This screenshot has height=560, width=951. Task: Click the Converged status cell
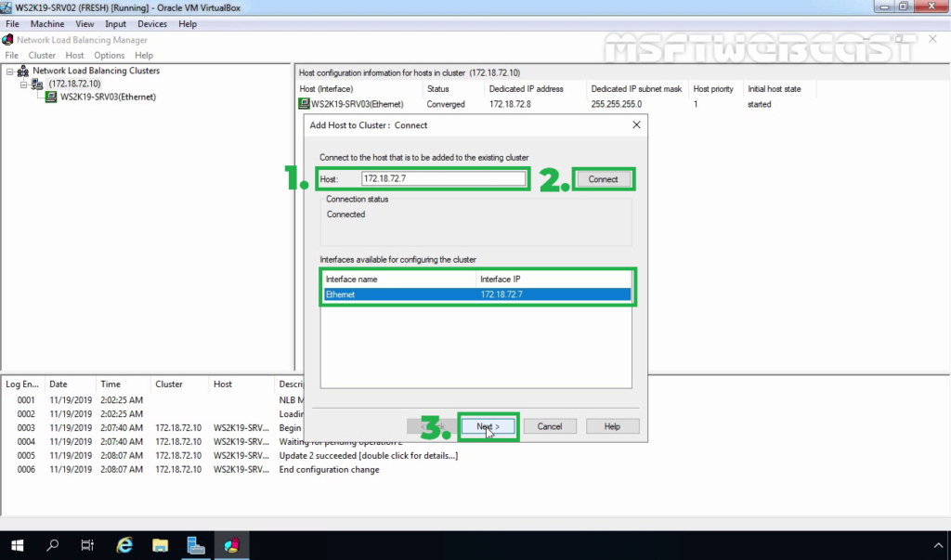pos(446,104)
